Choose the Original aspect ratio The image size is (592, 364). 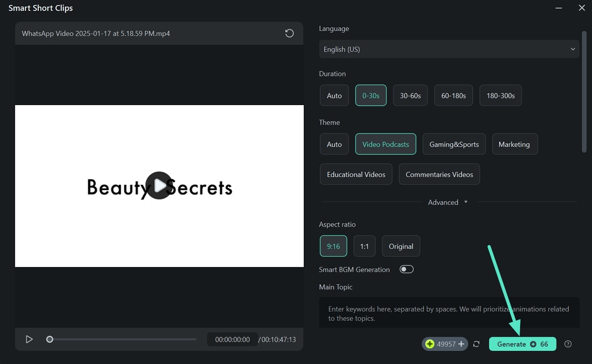click(401, 246)
